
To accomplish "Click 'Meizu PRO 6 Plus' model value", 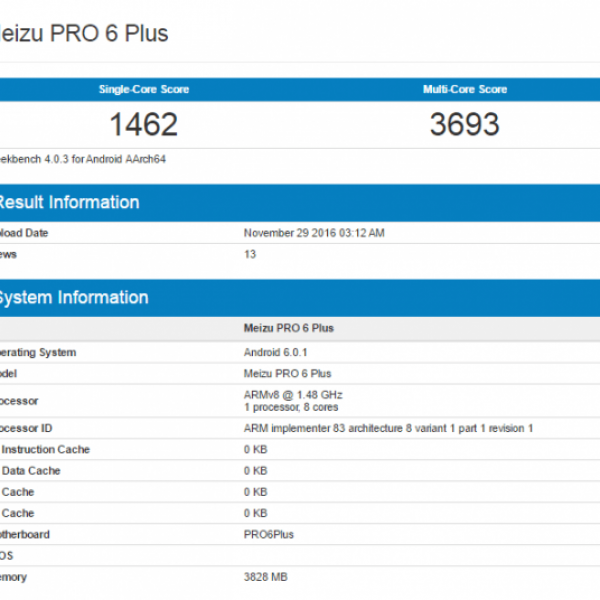I will tap(287, 373).
